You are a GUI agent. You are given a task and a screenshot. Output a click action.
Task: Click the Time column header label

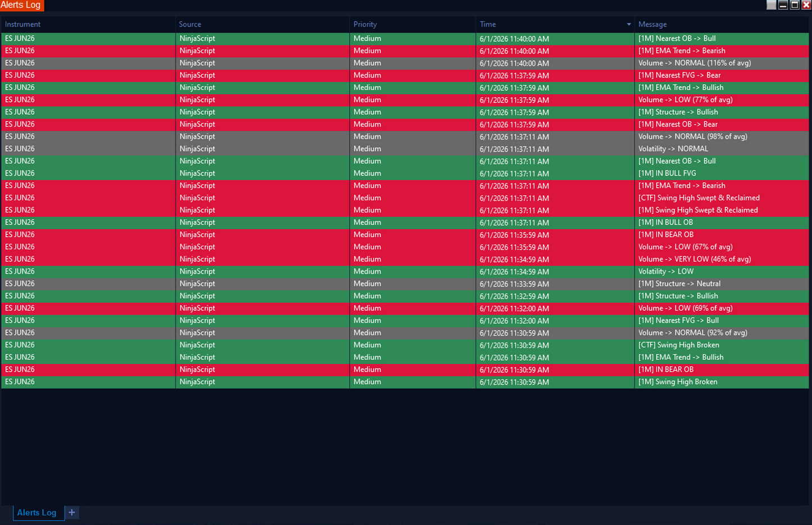[x=488, y=24]
